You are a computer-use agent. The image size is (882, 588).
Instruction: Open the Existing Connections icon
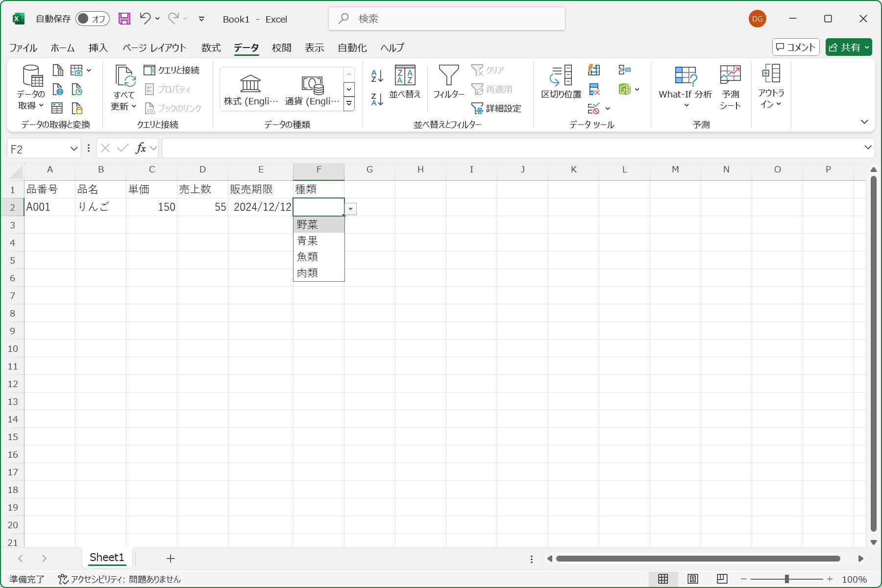tap(77, 108)
